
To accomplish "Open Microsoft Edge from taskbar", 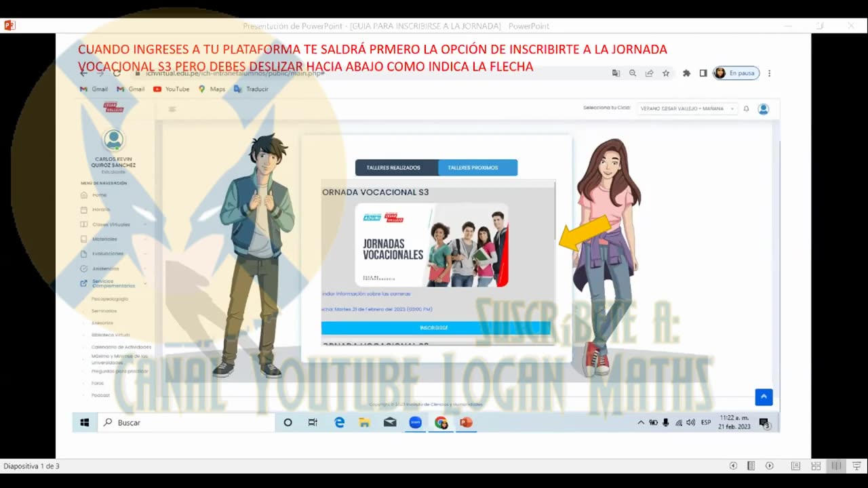I will tap(340, 422).
